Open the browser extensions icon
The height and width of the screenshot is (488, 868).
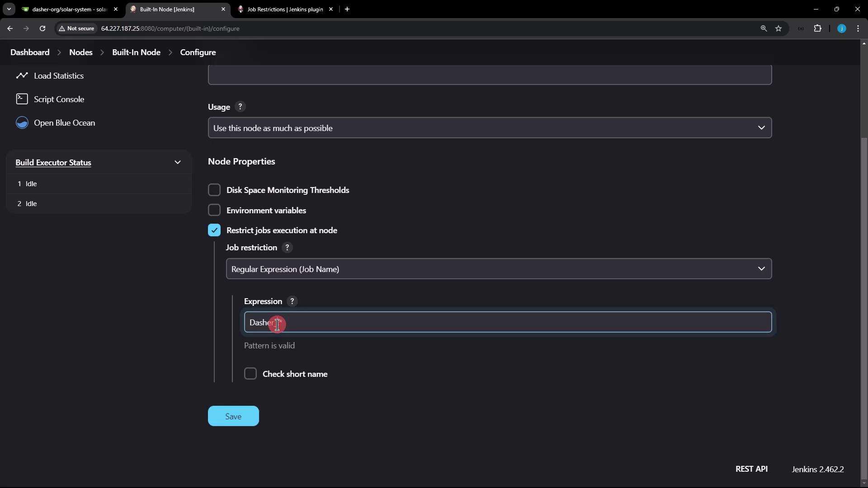coord(817,28)
